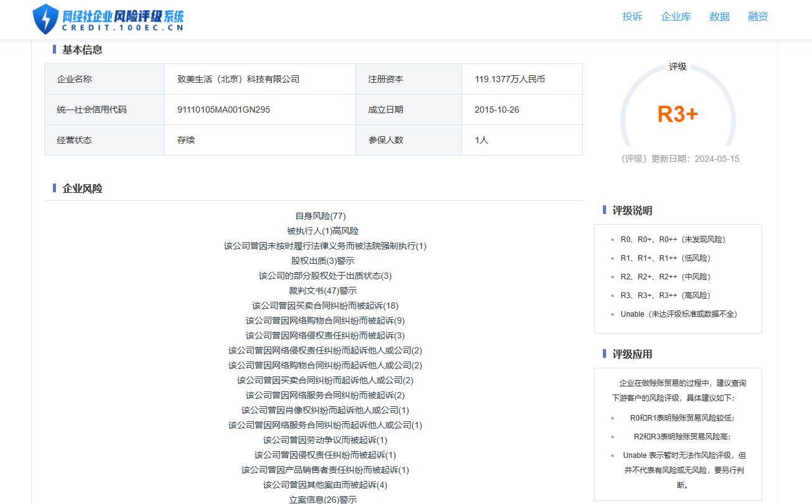Click the 网络服务合同纠纷而起诉他人或公司(1) row
The height and width of the screenshot is (504, 812).
tap(325, 425)
